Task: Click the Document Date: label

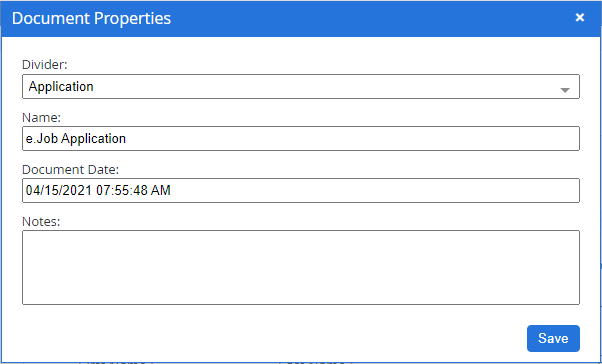Action: tap(71, 169)
